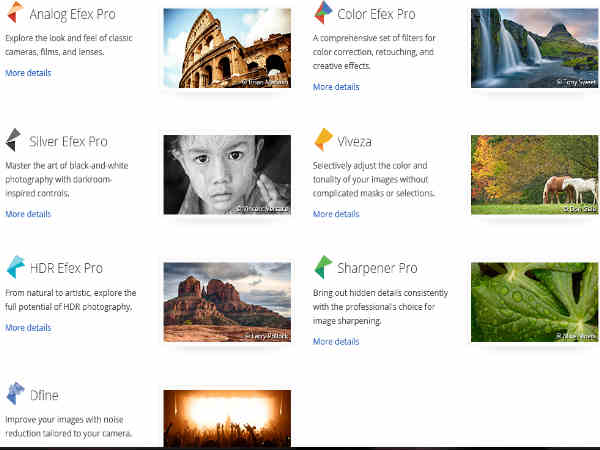This screenshot has height=450, width=600.
Task: Open the green leaf close-up photo
Action: [x=534, y=302]
